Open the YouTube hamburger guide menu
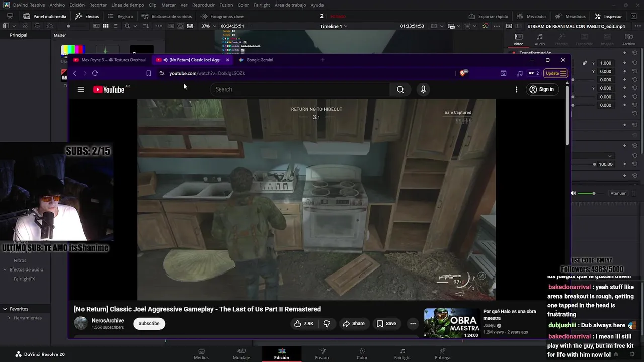The height and width of the screenshot is (362, 644). pyautogui.click(x=80, y=89)
